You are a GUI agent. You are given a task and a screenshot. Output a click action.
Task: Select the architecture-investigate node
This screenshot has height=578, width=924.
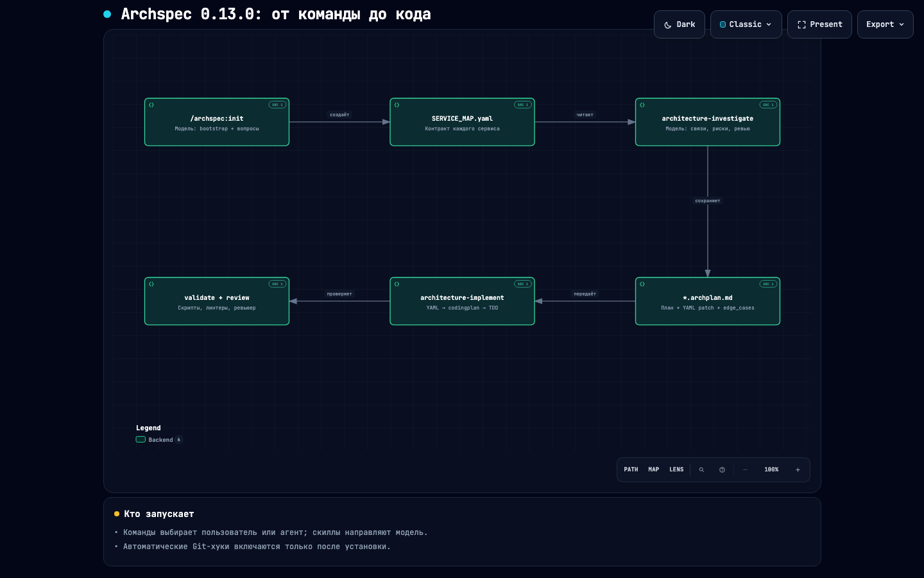[708, 122]
